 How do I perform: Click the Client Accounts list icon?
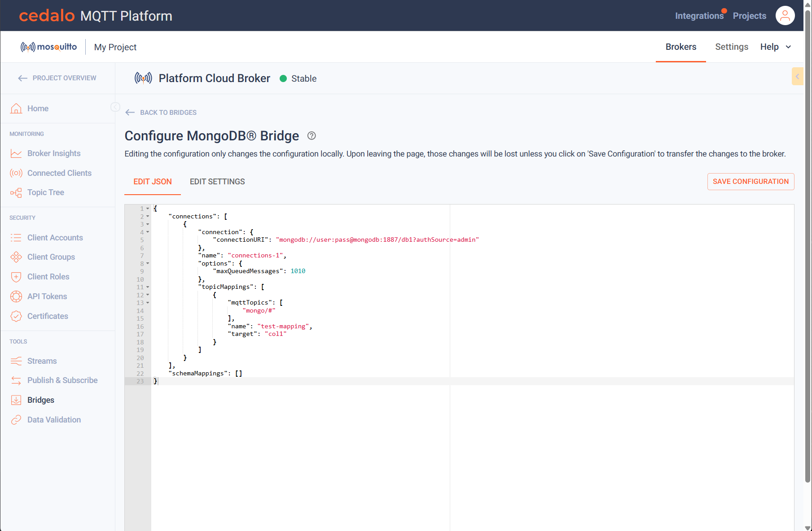pyautogui.click(x=16, y=238)
